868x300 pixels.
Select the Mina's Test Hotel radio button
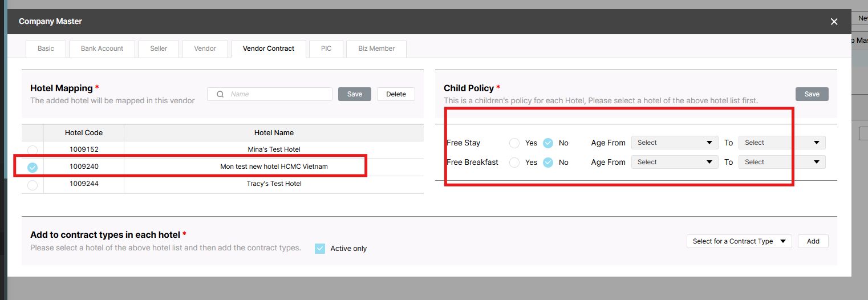click(33, 150)
